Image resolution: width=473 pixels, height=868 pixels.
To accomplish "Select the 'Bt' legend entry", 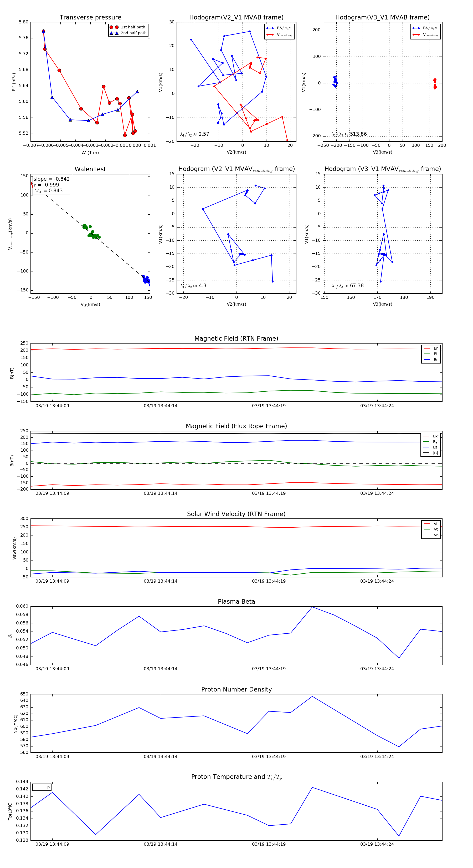I will tap(431, 354).
